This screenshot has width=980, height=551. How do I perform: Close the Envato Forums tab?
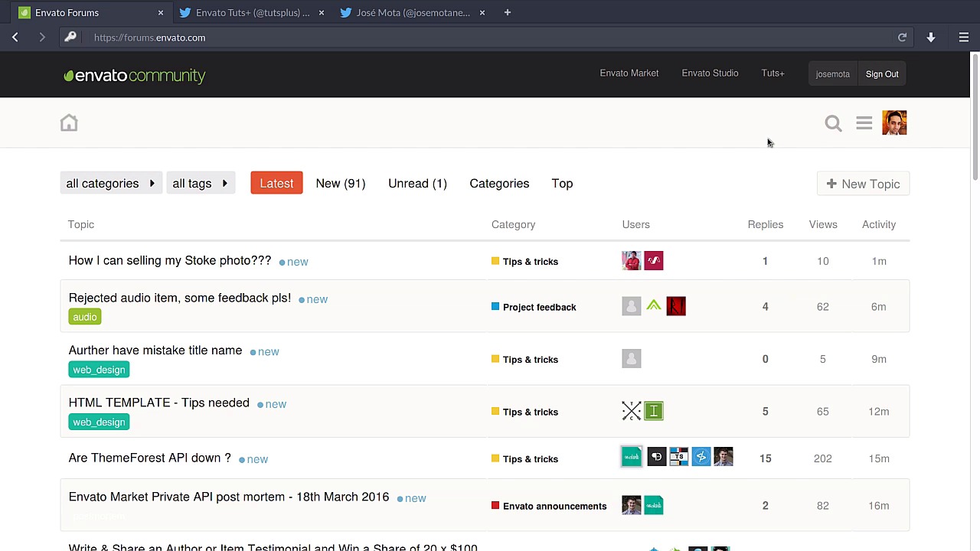(x=161, y=12)
